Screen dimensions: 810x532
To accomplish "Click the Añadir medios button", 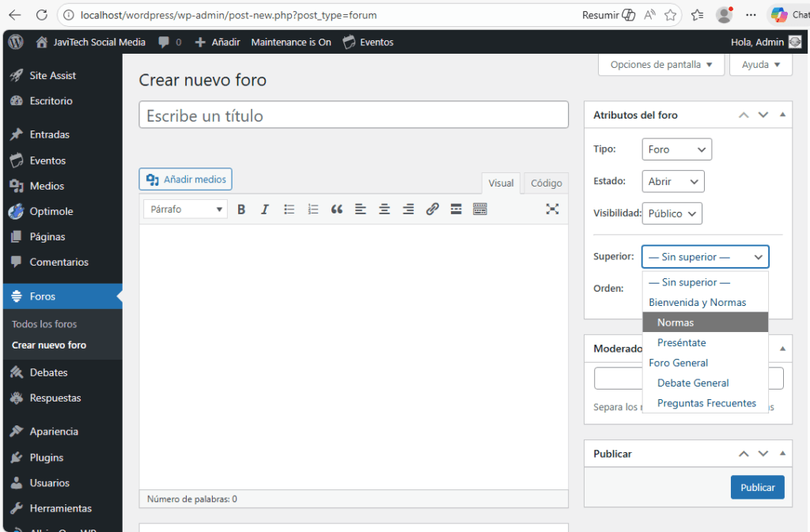I will [x=186, y=179].
